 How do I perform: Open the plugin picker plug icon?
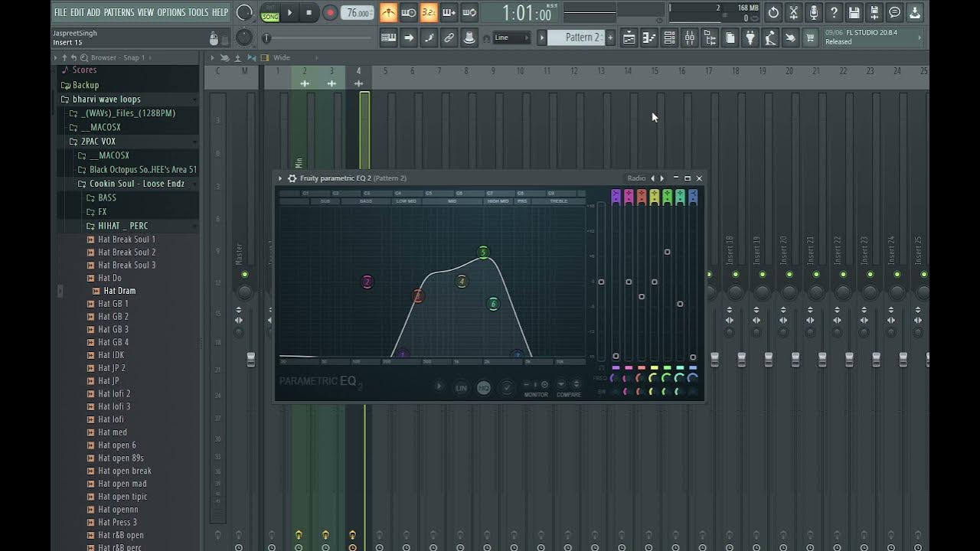click(750, 37)
